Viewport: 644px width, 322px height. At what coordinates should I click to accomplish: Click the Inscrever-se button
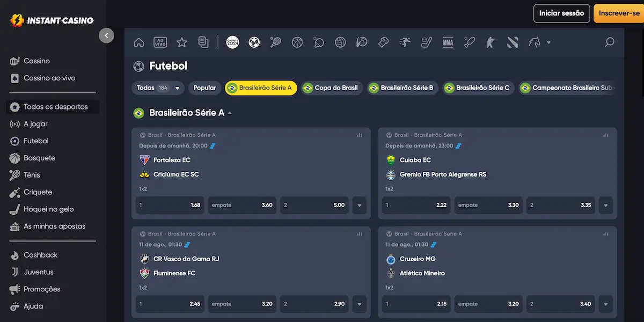click(619, 13)
